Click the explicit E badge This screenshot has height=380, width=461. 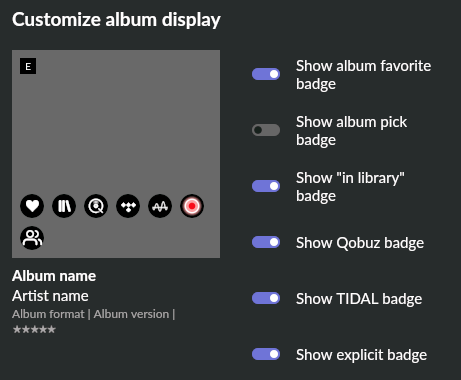[28, 66]
